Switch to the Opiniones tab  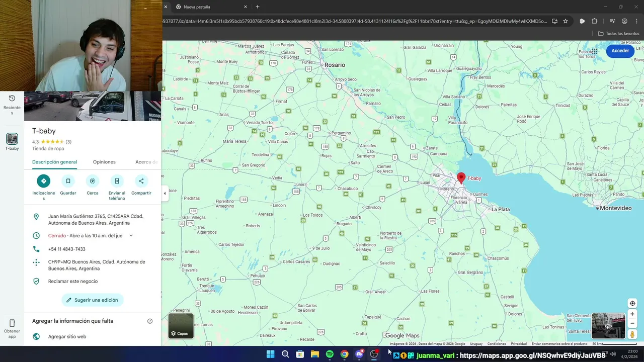coord(104,162)
